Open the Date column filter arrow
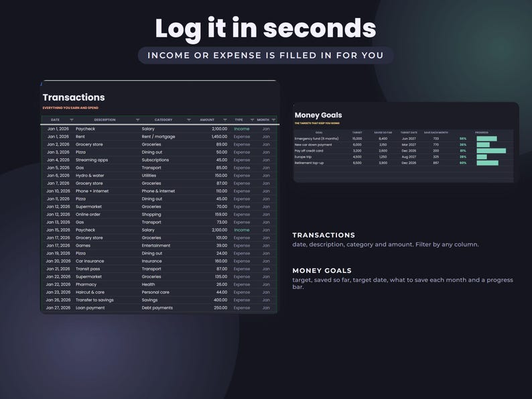Screen dimensions: 532x399 (x=71, y=120)
